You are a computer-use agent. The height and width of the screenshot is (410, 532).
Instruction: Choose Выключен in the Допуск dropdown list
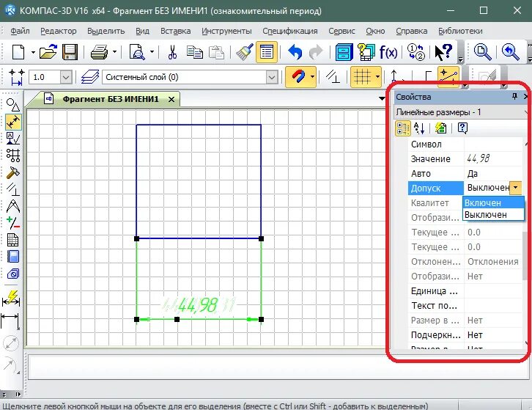(493, 215)
